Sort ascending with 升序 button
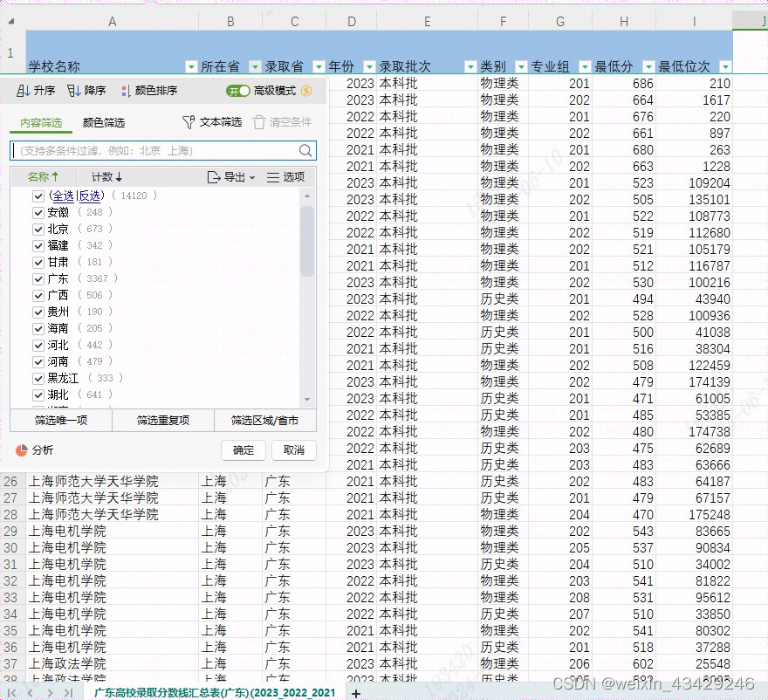768x700 pixels. point(36,91)
